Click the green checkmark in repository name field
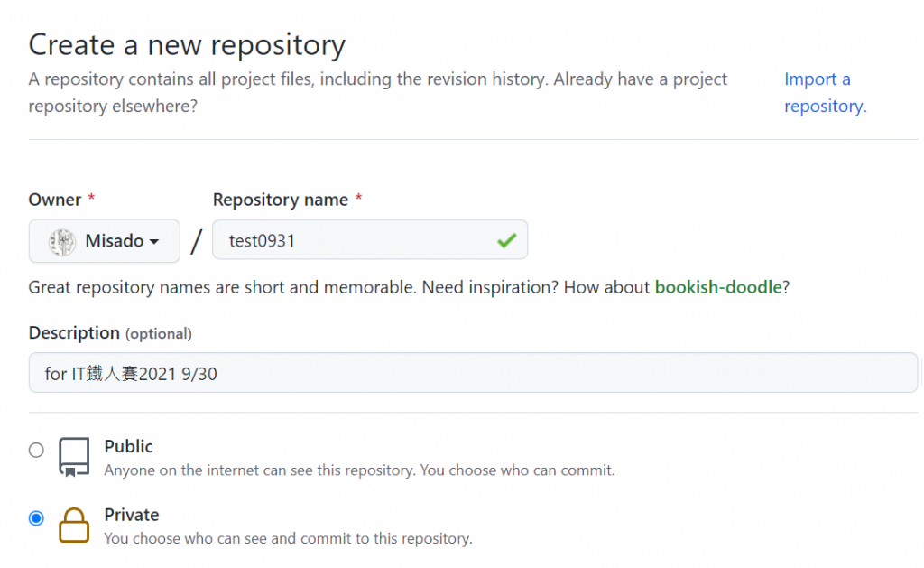Image resolution: width=924 pixels, height=568 pixels. coord(506,240)
